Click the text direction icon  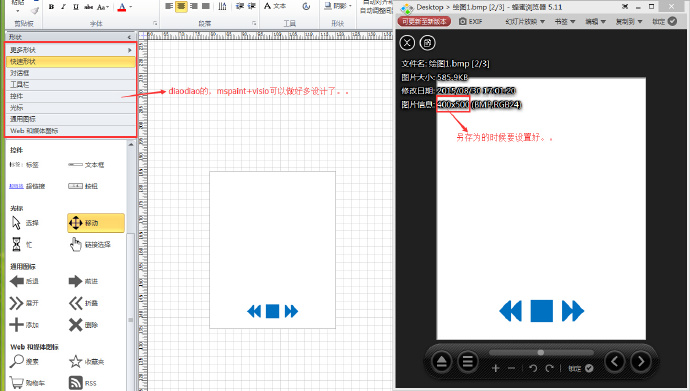223,6
